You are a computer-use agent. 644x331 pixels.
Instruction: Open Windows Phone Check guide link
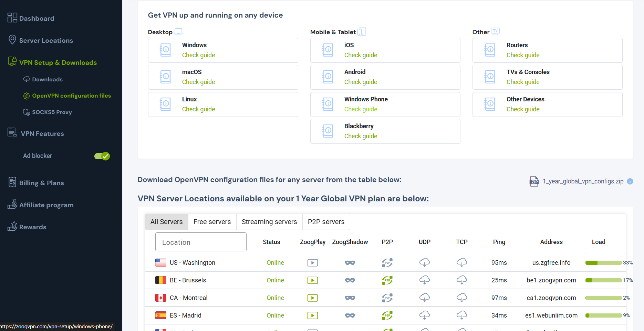coord(361,109)
